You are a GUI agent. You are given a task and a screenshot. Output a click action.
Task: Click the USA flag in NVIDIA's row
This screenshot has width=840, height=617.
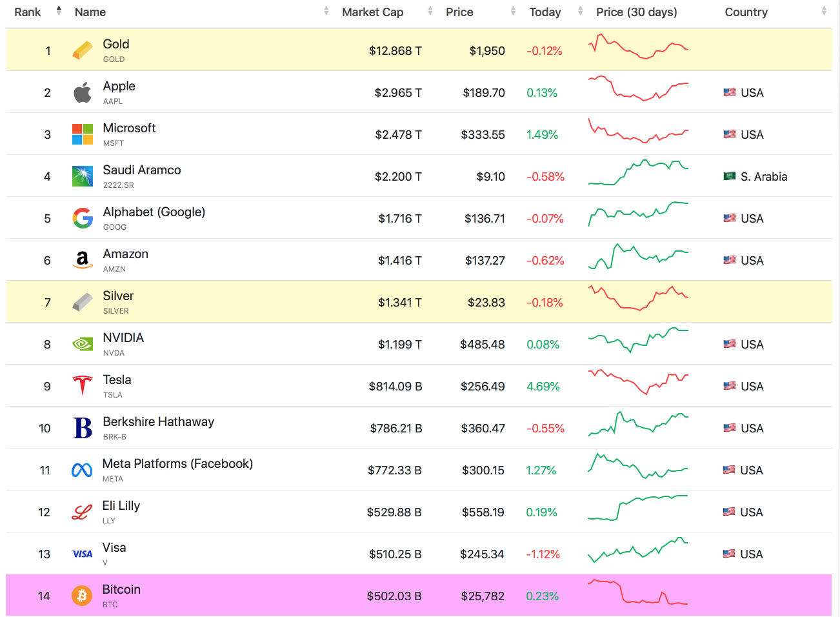coord(730,344)
